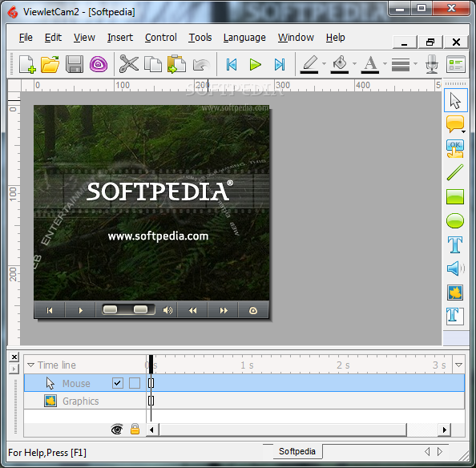Open line style dropdown arrow
The height and width of the screenshot is (468, 476).
click(x=415, y=64)
